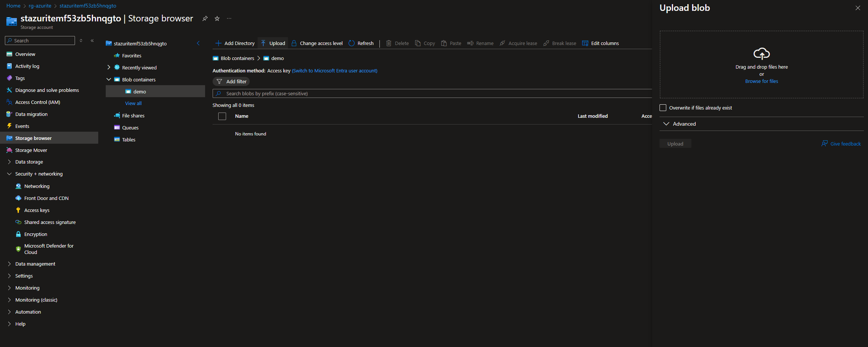868x347 pixels.
Task: Close the Upload blob panel
Action: 858,8
